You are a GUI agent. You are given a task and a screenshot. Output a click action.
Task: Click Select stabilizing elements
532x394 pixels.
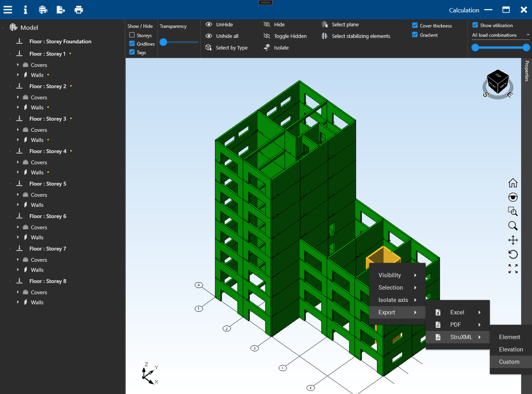(x=356, y=36)
